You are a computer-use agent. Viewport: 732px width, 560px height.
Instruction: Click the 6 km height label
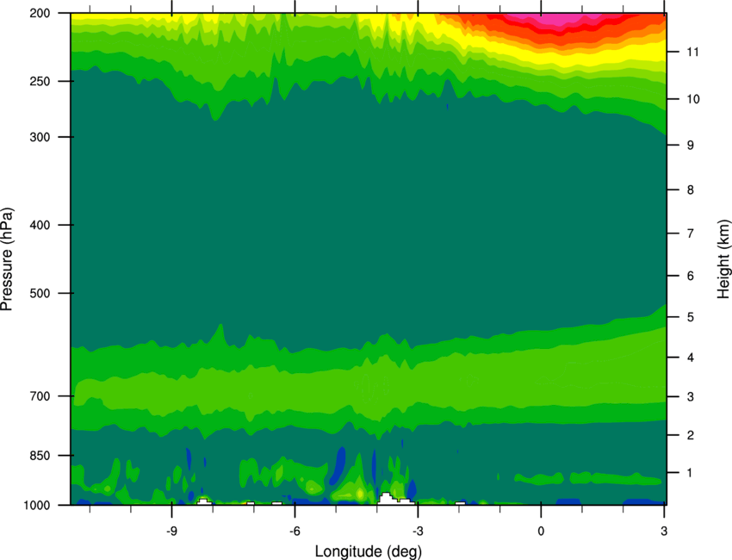click(x=691, y=276)
